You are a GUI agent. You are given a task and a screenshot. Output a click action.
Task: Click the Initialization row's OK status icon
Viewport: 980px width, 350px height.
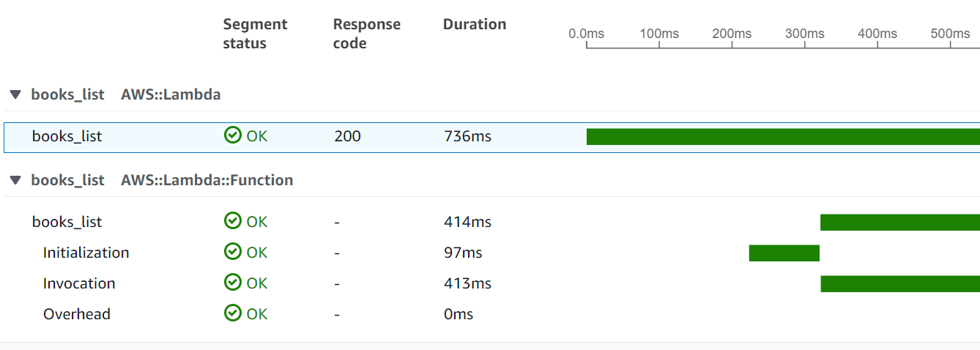[x=233, y=253]
